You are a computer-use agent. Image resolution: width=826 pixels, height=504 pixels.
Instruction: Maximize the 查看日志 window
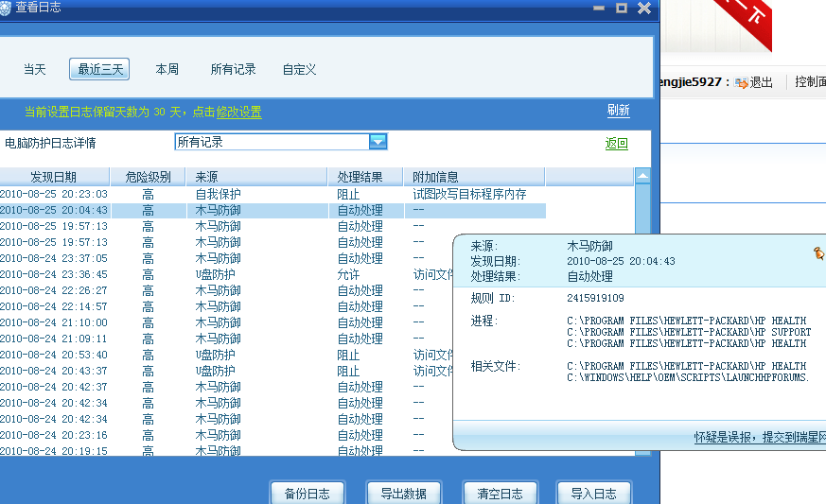[x=622, y=8]
